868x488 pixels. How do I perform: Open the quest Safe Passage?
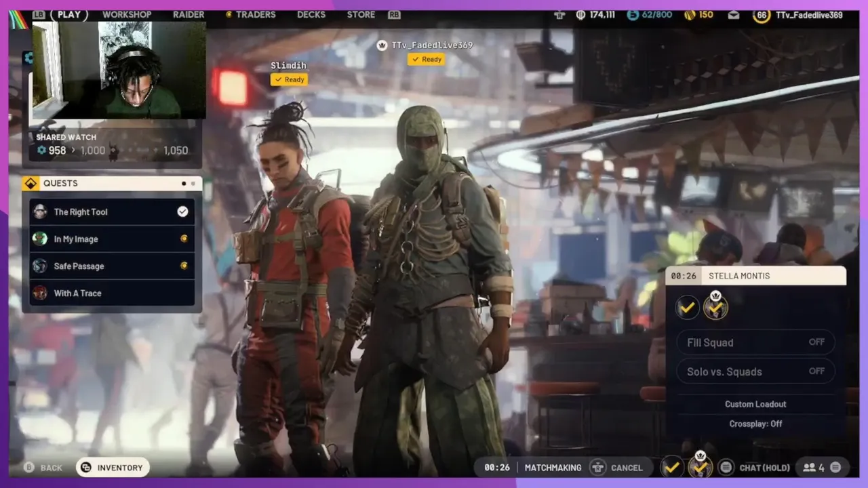click(x=112, y=266)
